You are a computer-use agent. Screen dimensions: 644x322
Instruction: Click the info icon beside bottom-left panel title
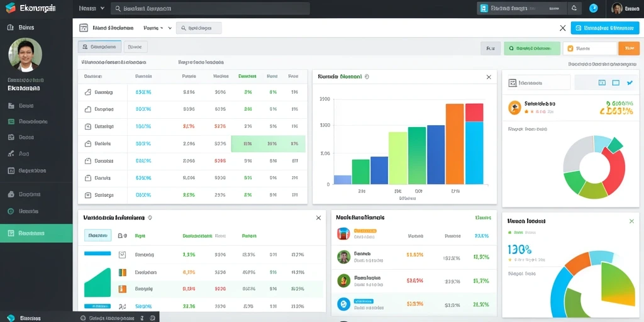[150, 217]
